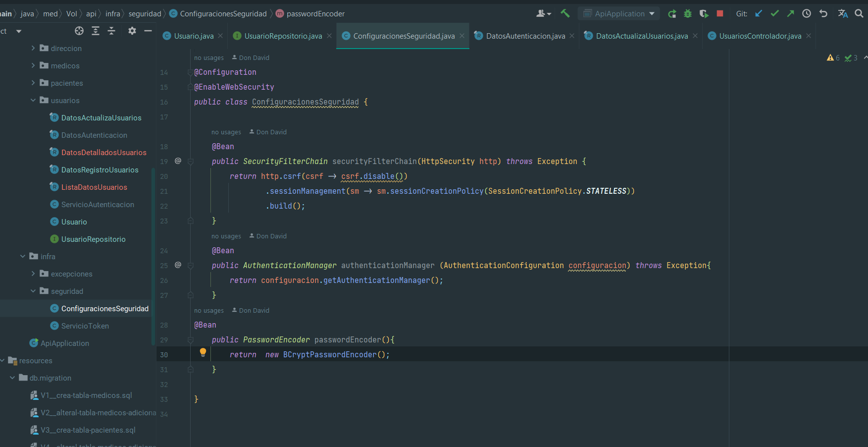The height and width of the screenshot is (447, 868).
Task: Click the Search Everywhere magnifier icon
Action: tap(859, 13)
